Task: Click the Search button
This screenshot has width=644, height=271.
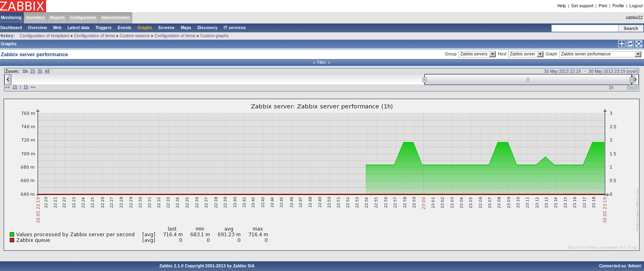Action: tap(631, 28)
